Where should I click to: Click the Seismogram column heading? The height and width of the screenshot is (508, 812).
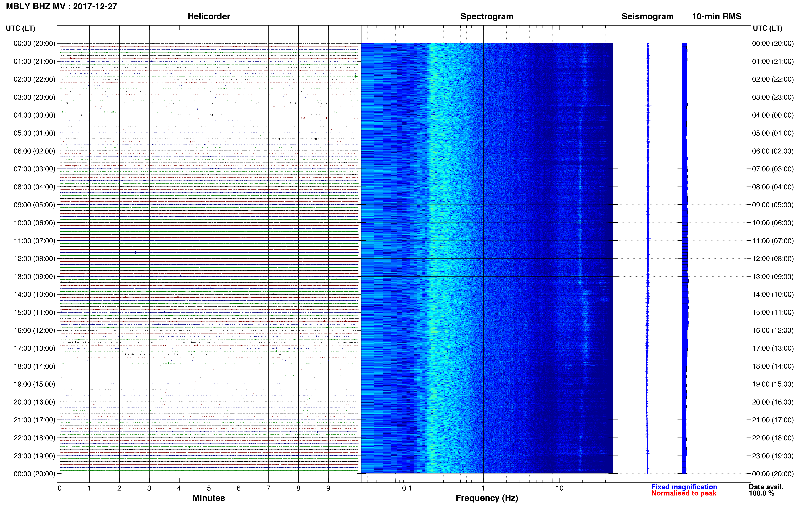648,16
